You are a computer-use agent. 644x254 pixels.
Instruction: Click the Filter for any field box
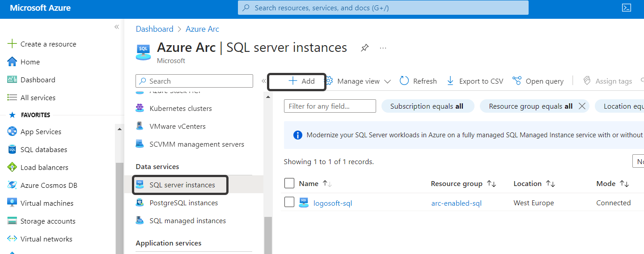(x=330, y=106)
